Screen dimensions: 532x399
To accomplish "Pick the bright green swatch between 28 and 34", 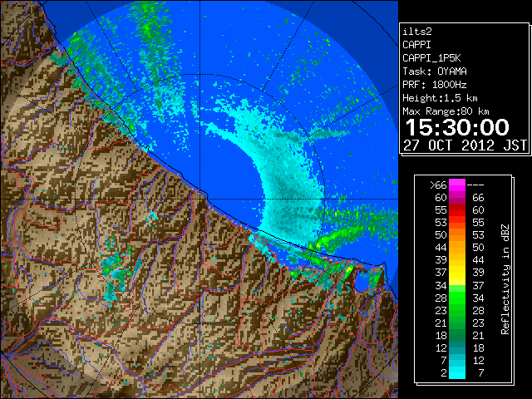I will [457, 298].
